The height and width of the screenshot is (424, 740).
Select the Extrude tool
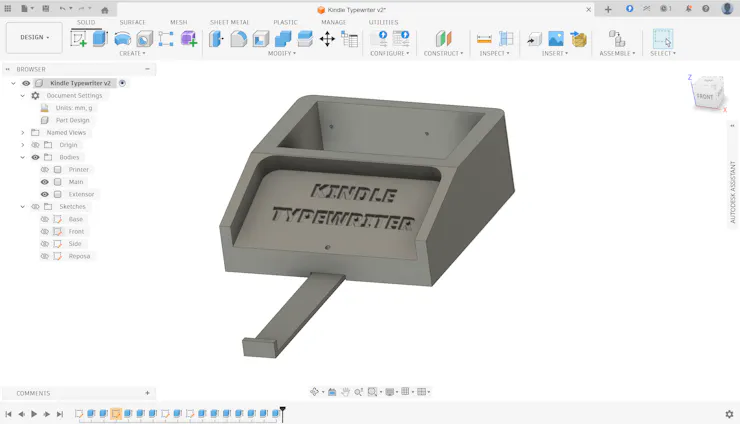tap(100, 38)
